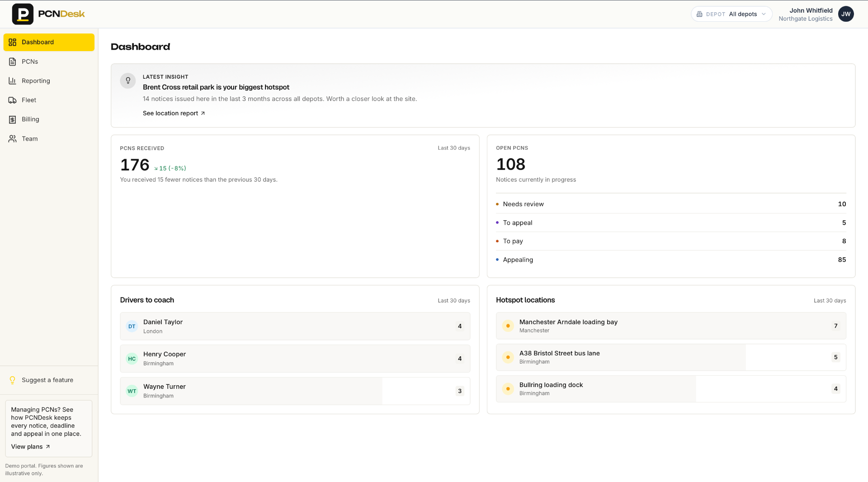Click the Drivers to coach heading
This screenshot has width=868, height=482.
pyautogui.click(x=147, y=300)
